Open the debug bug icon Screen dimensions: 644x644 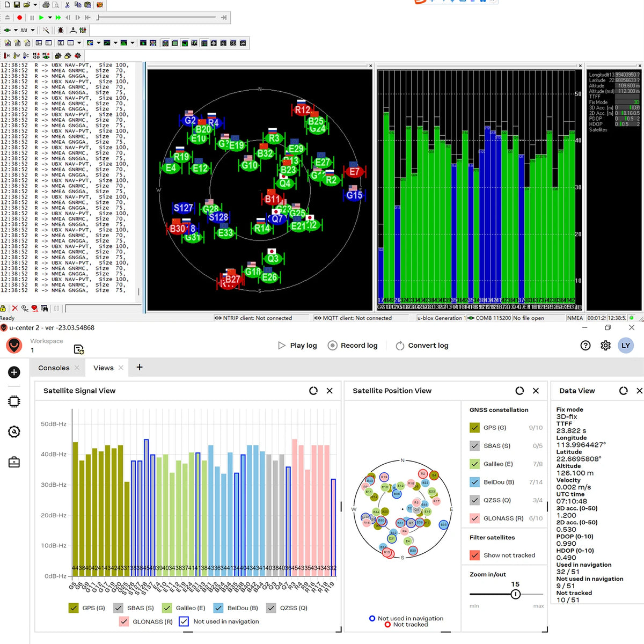(x=61, y=30)
